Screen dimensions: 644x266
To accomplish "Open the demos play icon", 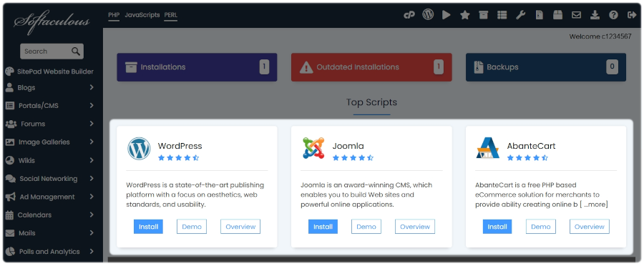I will (x=447, y=15).
